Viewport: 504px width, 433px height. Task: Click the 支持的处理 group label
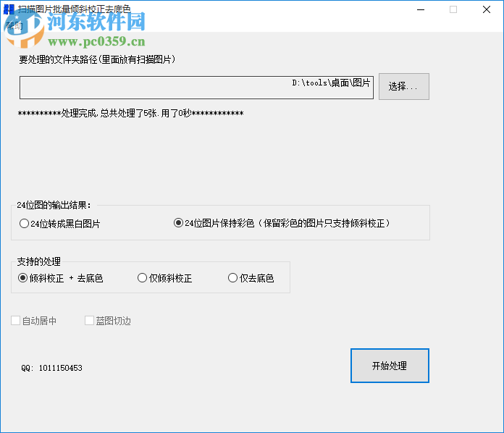click(x=38, y=261)
